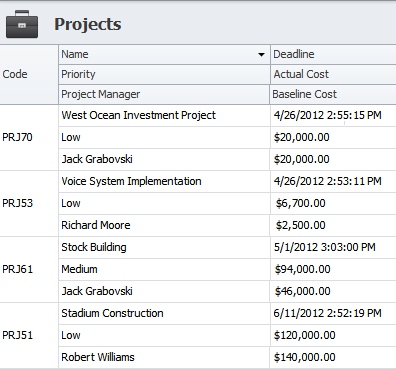
Task: Click Medium priority in the PRJ61 row
Action: pyautogui.click(x=164, y=269)
